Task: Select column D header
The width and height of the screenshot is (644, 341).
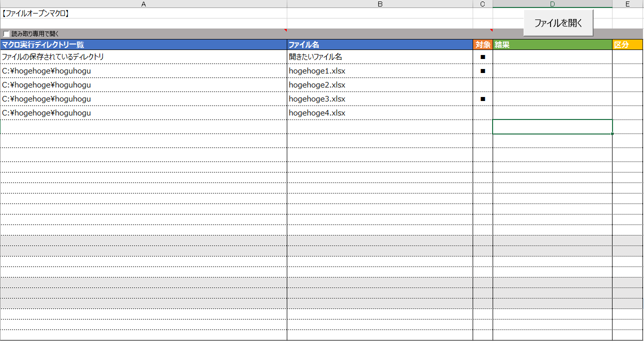Action: 553,4
